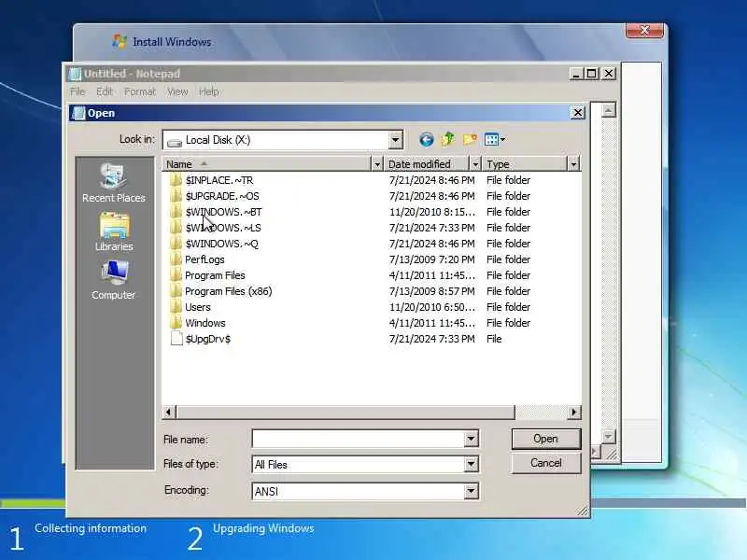747x560 pixels.
Task: Select the Windows folder icon
Action: coord(176,323)
